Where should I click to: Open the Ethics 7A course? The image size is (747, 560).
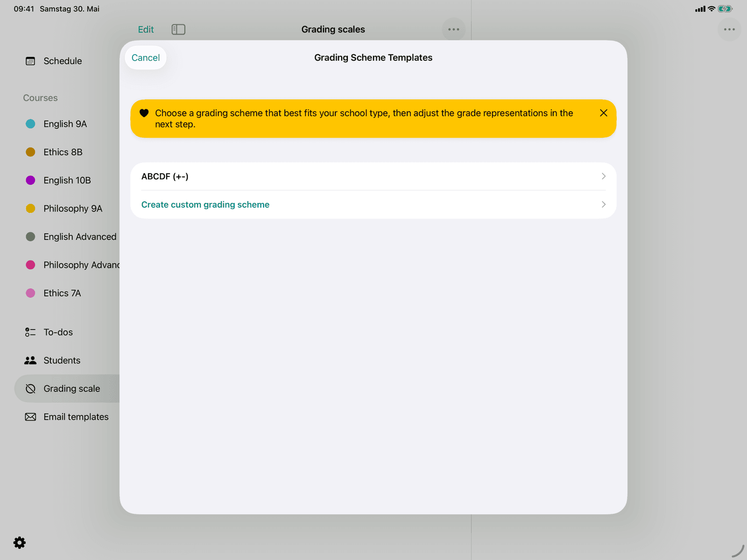[x=62, y=293]
